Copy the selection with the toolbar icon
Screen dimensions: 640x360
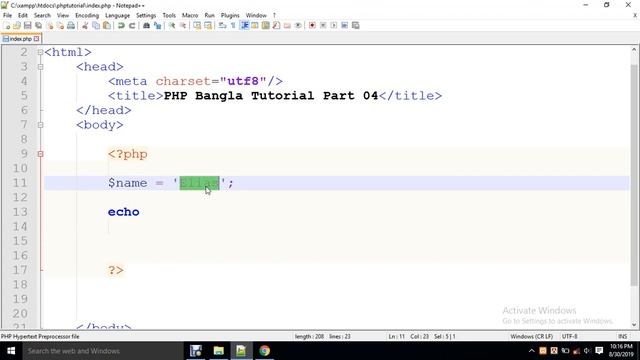click(x=96, y=25)
